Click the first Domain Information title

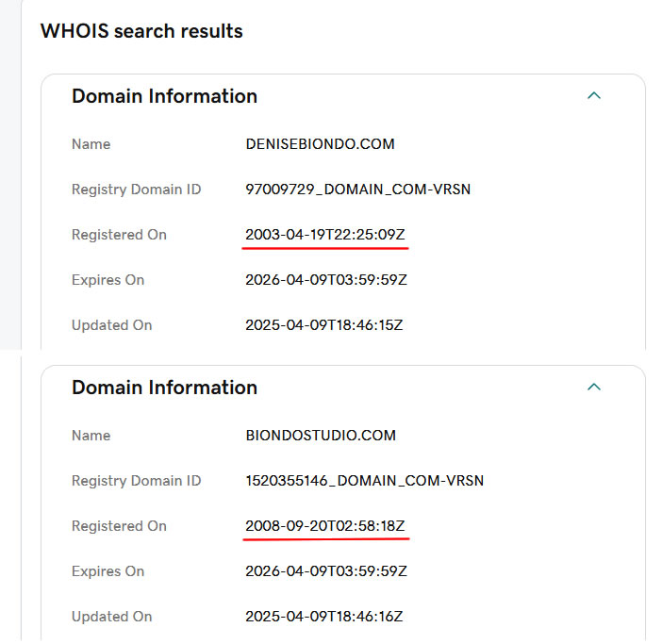point(164,96)
